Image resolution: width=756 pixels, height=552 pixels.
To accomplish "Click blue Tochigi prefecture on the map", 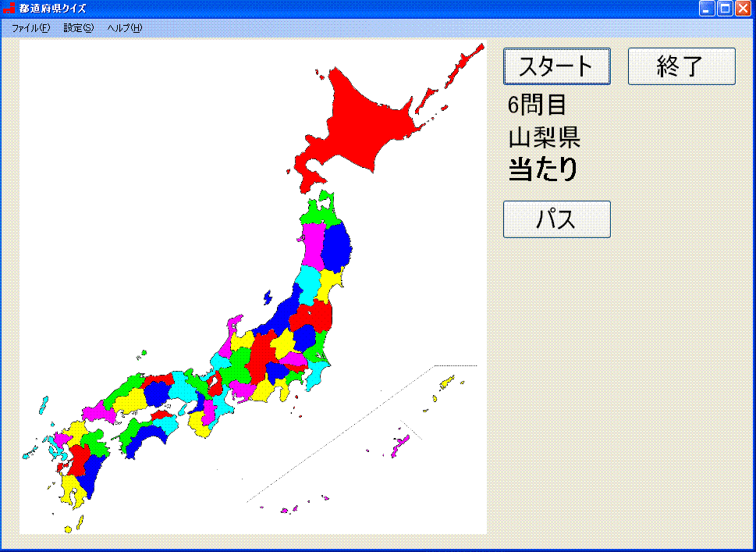I will (305, 338).
